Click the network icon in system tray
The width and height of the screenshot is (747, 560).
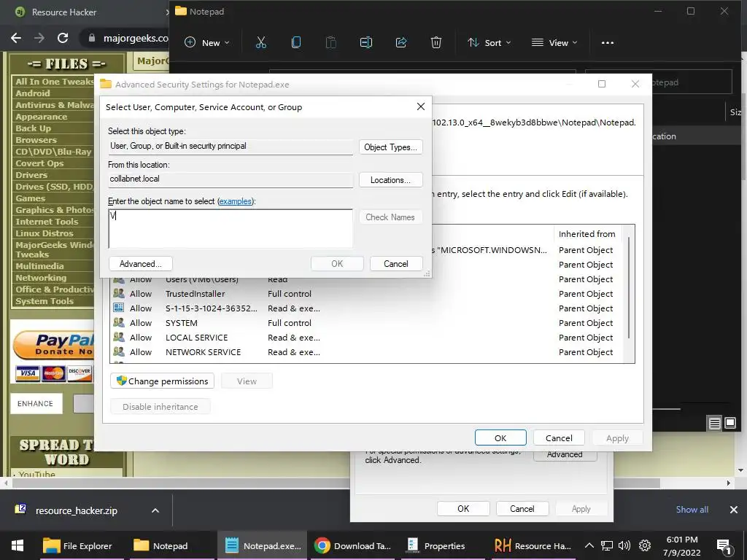606,545
